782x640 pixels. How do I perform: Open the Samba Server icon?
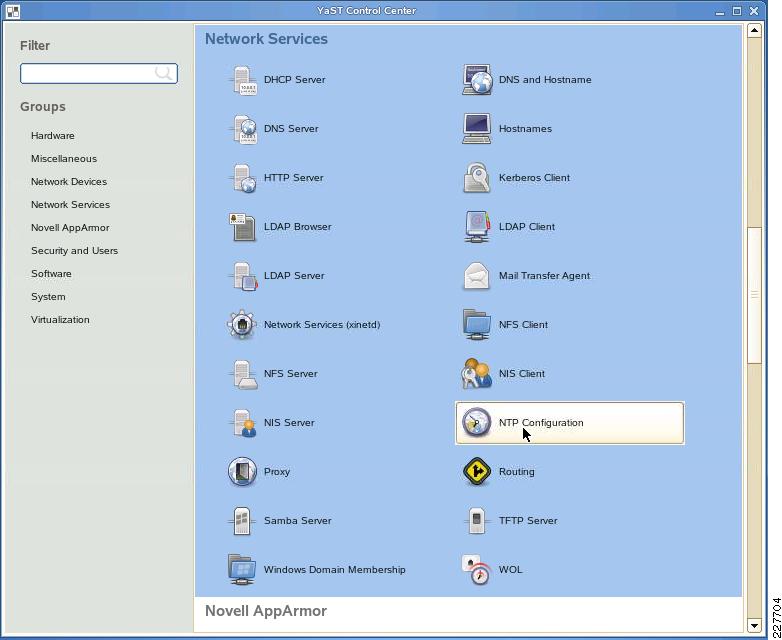pyautogui.click(x=242, y=520)
